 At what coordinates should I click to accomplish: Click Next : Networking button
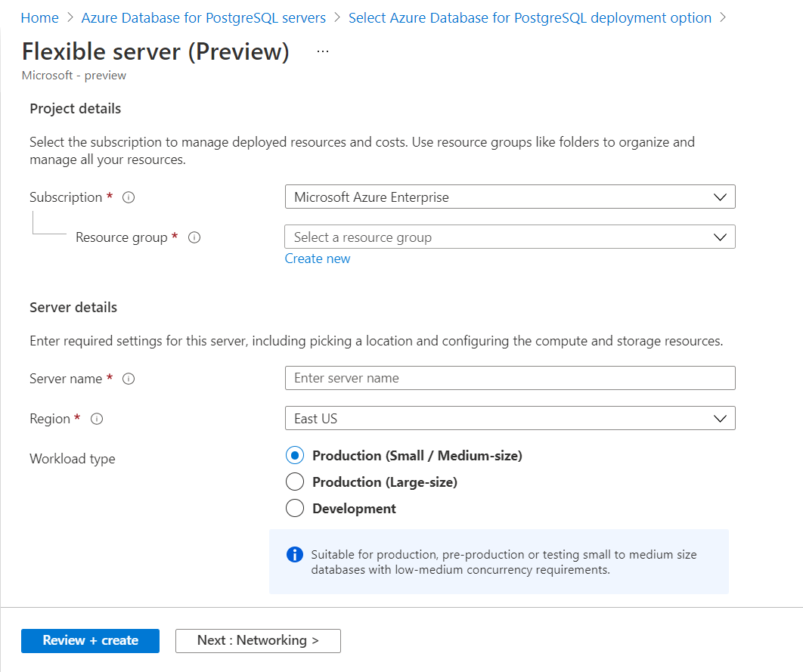click(258, 640)
